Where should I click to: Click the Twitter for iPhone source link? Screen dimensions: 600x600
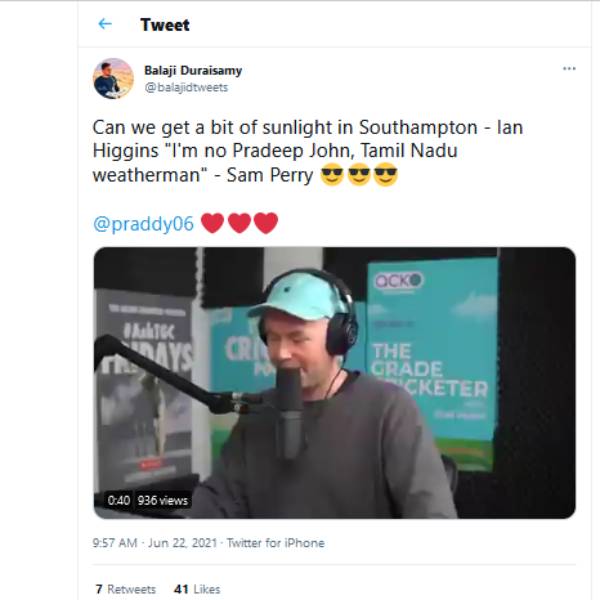click(x=275, y=543)
